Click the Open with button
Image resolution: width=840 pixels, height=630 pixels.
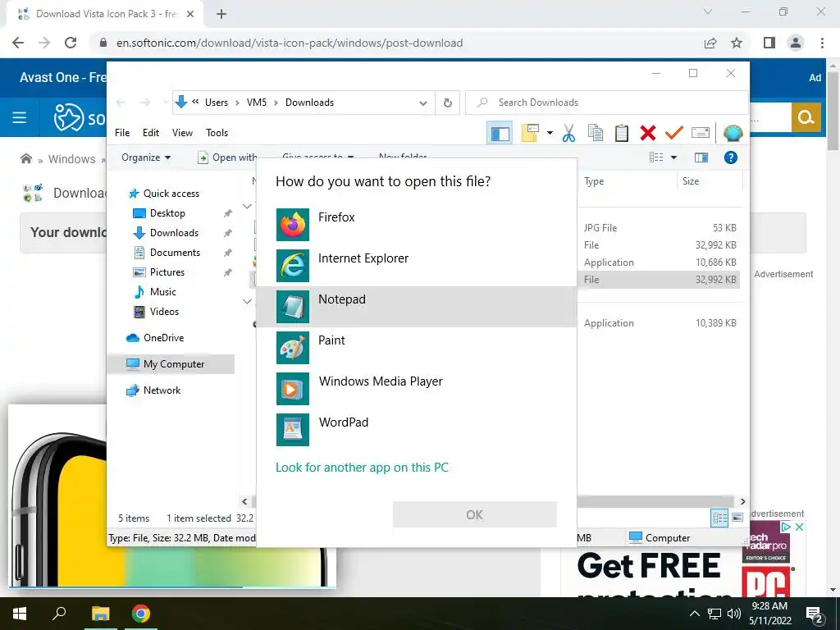228,157
